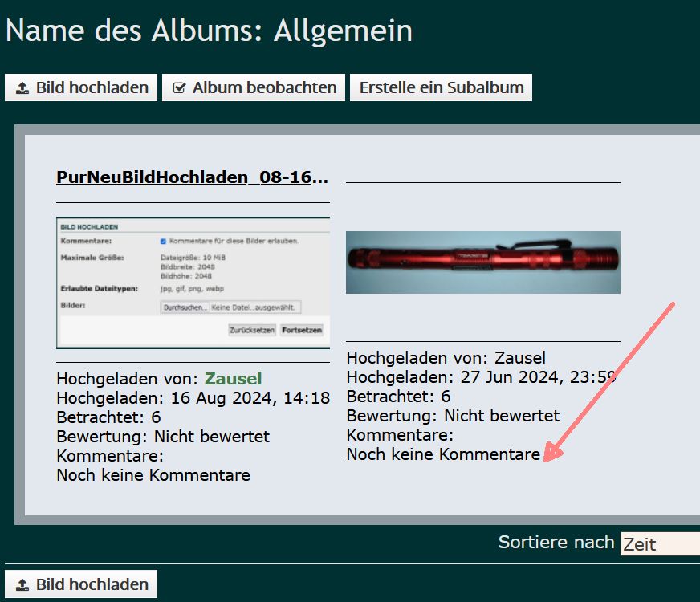Image resolution: width=700 pixels, height=602 pixels.
Task: Click "Zurücksetzen" shown inside the screenshot thumbnail
Action: [252, 330]
